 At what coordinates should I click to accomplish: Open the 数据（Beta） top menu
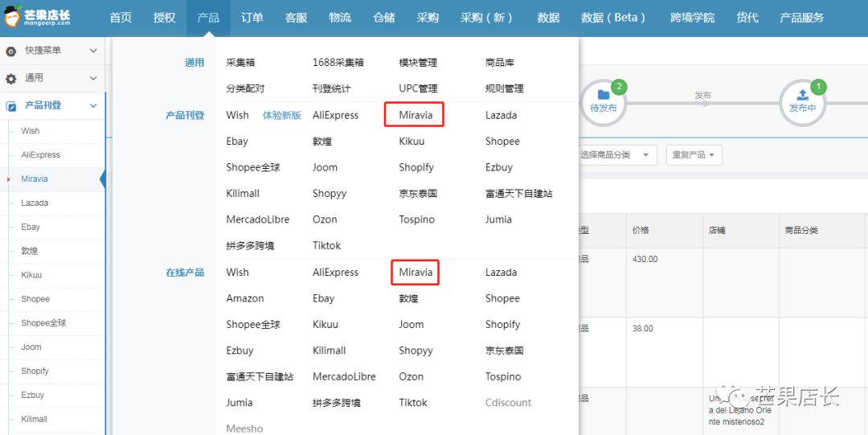click(614, 18)
